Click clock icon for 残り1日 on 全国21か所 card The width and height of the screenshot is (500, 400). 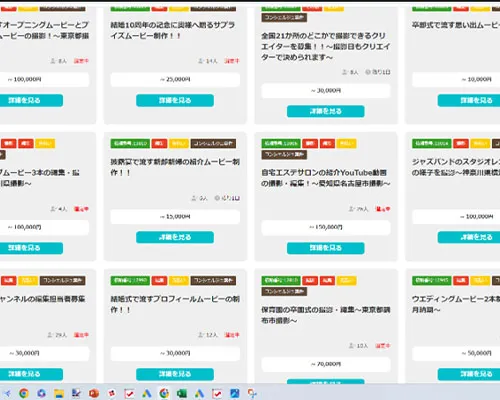368,72
